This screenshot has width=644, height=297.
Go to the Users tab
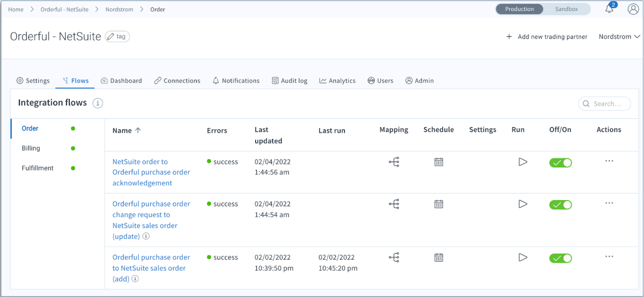pyautogui.click(x=380, y=81)
